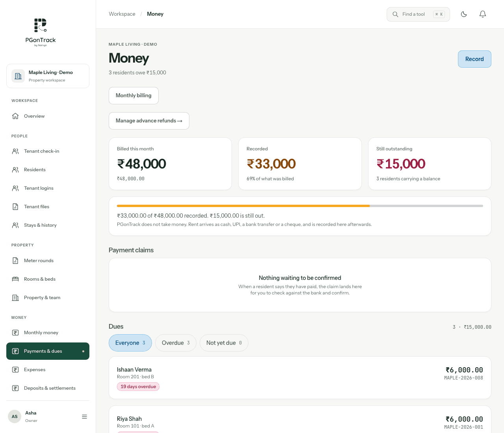Open Riya Shah's due row

pyautogui.click(x=300, y=419)
